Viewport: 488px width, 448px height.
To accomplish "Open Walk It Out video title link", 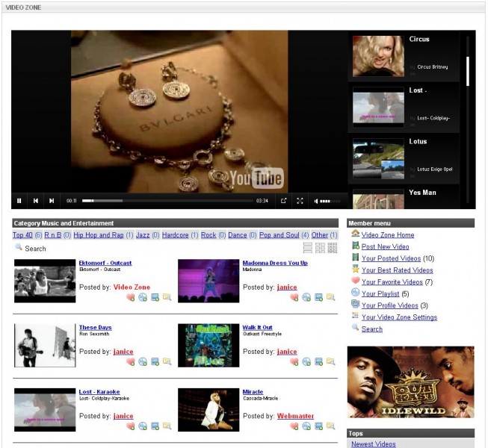I will pyautogui.click(x=257, y=327).
